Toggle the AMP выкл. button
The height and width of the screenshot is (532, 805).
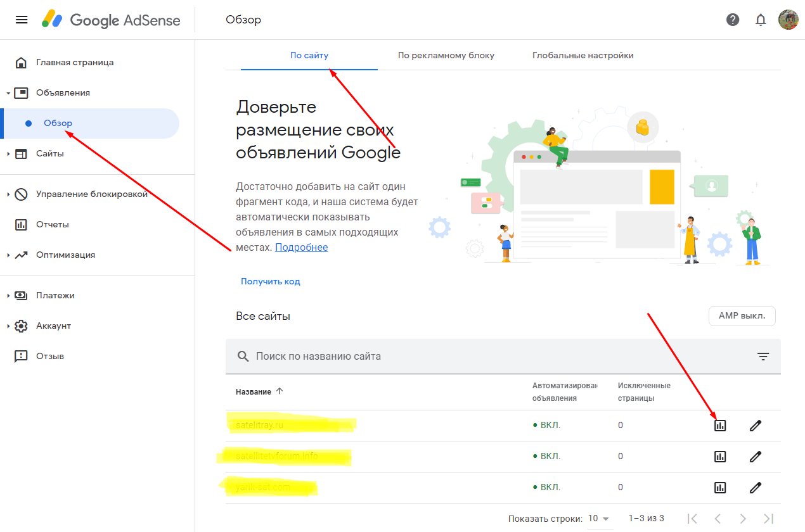tap(742, 315)
